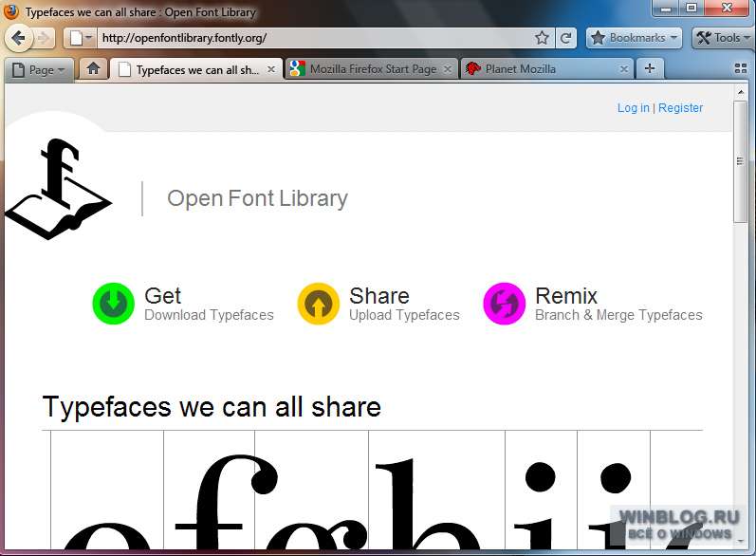Close the Mozilla Firefox Start Page tab
This screenshot has width=756, height=556.
(448, 69)
